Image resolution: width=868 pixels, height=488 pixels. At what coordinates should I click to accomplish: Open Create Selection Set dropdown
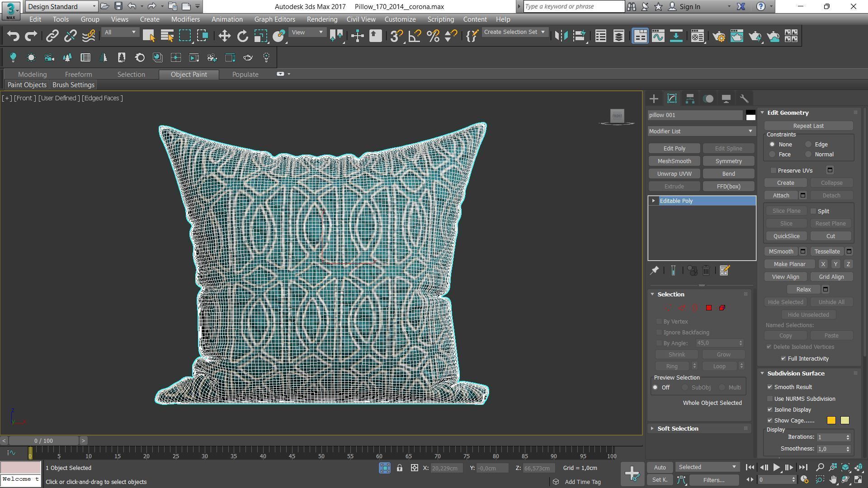coord(514,32)
